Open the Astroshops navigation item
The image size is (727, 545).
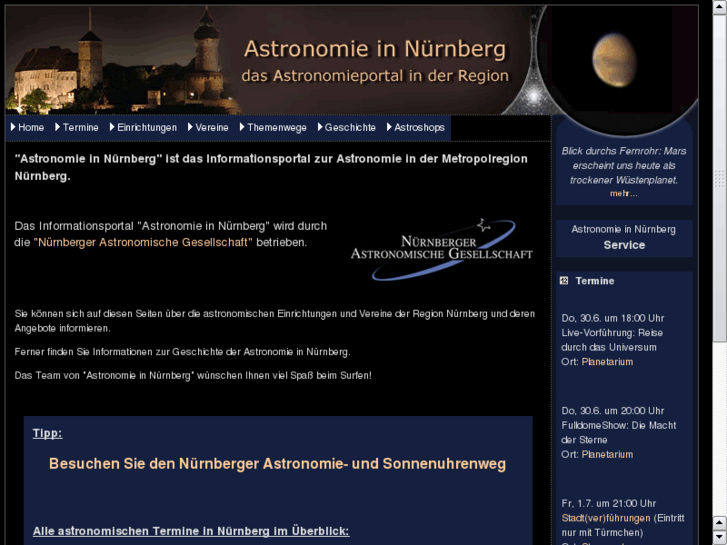coord(416,128)
